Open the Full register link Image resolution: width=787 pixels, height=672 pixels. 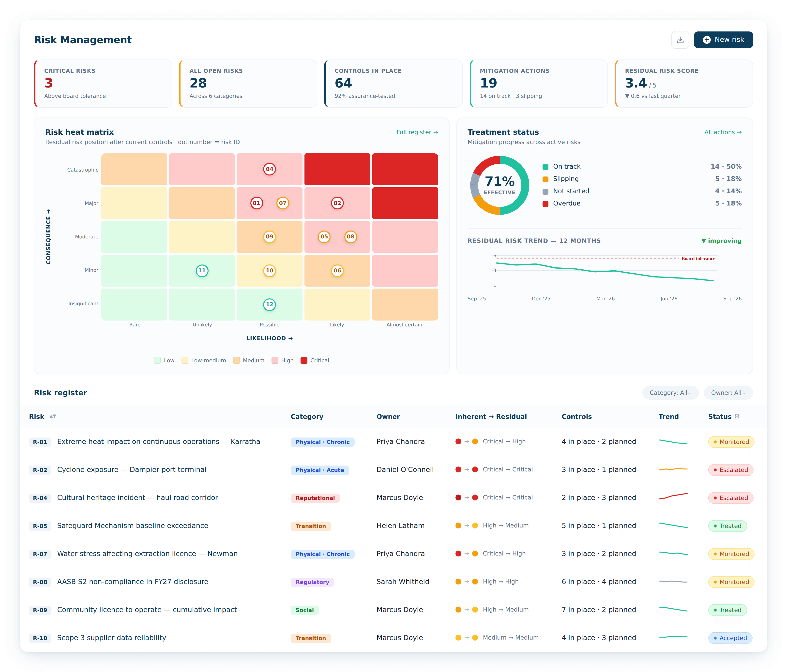417,132
